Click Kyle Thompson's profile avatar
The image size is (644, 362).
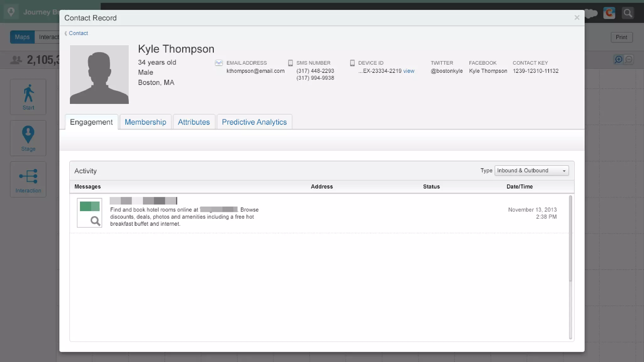click(99, 74)
